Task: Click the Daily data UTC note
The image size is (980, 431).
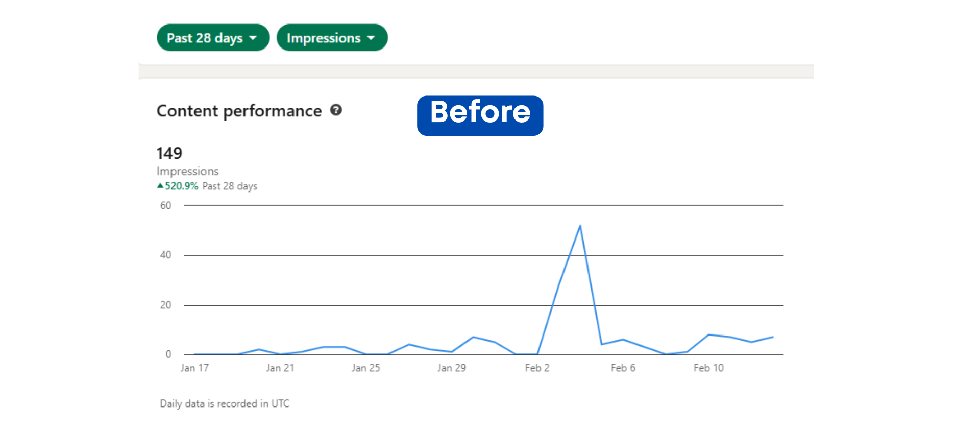Action: (225, 403)
